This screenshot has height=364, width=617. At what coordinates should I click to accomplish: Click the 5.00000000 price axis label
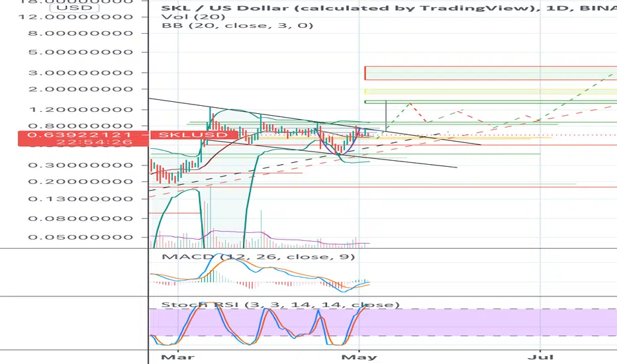tap(81, 52)
